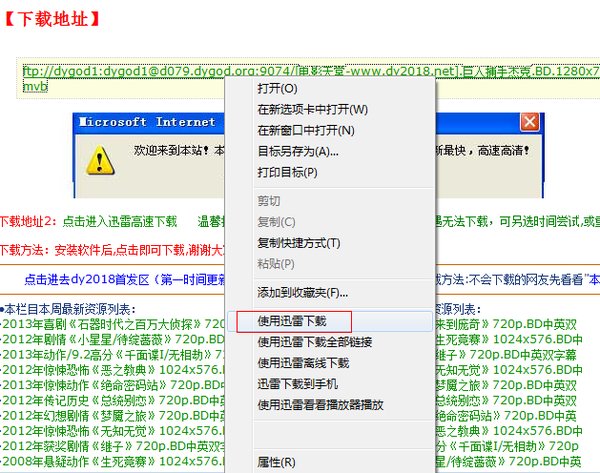Click the 【下载地址】 heading text

(52, 19)
